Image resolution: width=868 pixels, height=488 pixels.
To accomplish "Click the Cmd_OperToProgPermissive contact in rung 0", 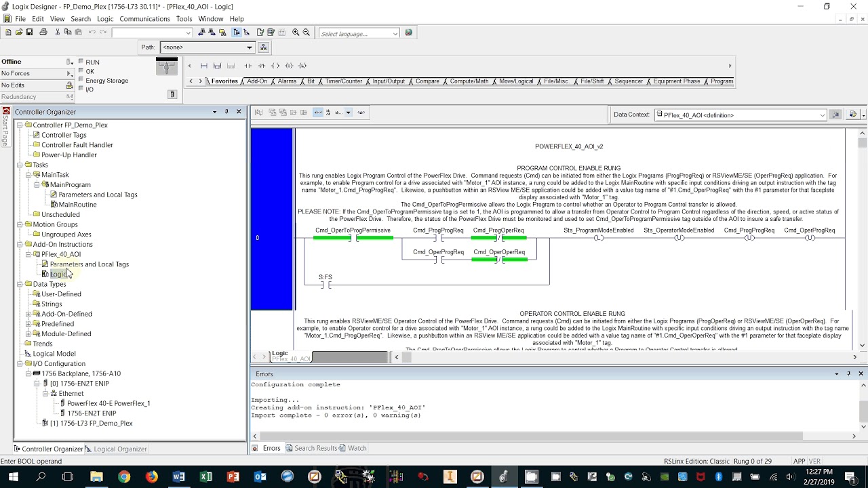I will pyautogui.click(x=353, y=238).
